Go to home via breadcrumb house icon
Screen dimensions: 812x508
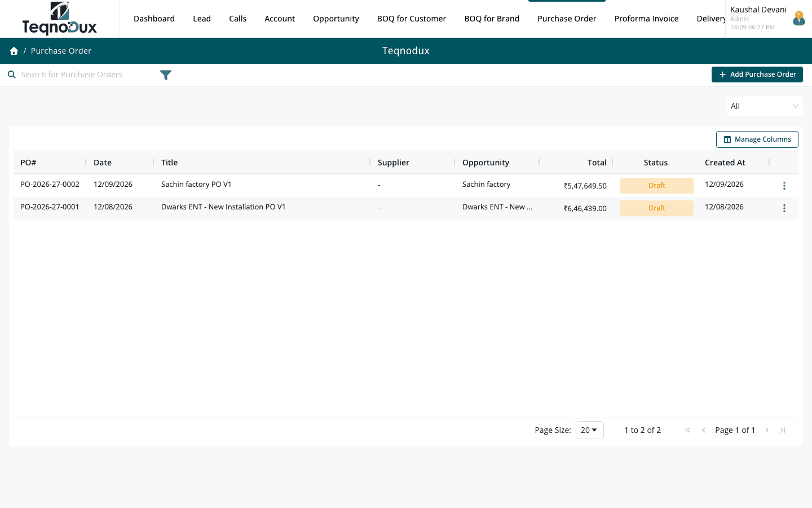coord(14,51)
